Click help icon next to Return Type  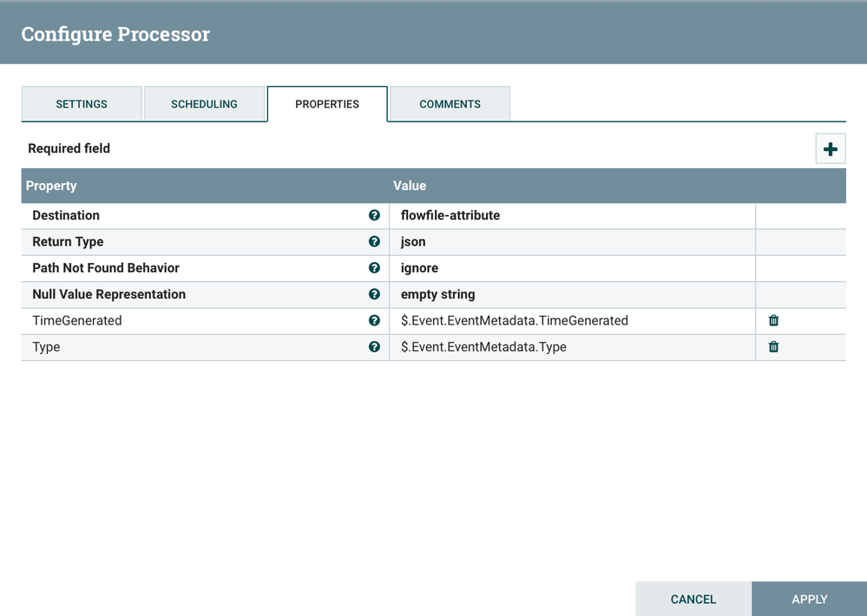(x=374, y=242)
